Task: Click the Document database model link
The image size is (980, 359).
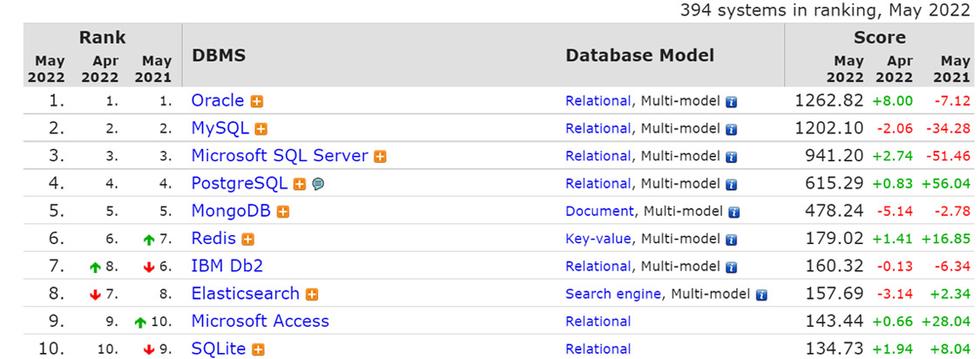Action: (599, 211)
